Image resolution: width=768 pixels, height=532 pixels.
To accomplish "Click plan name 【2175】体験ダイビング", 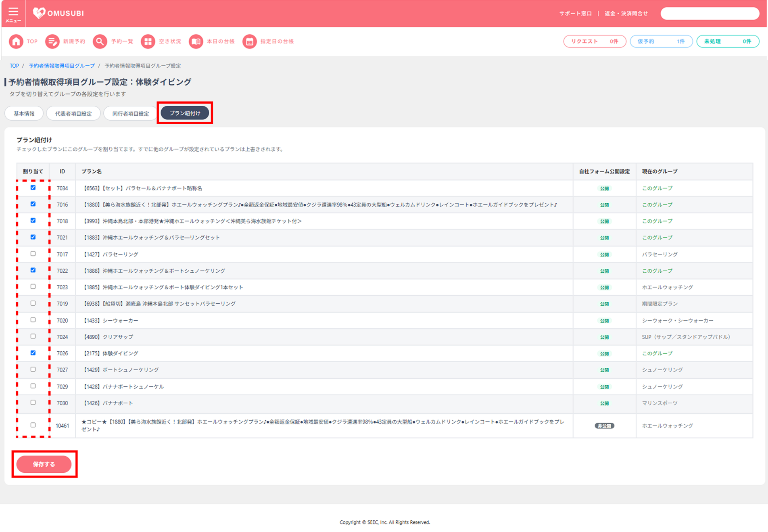I will coord(110,353).
